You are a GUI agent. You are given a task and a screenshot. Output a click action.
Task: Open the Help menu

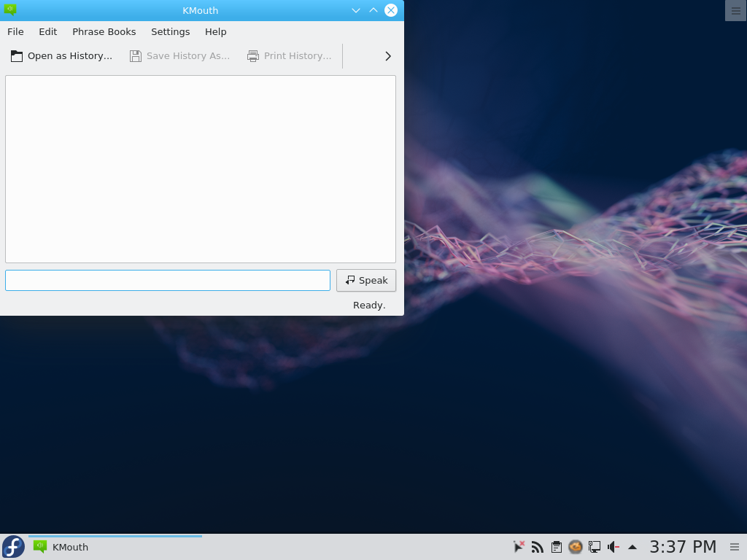[215, 32]
